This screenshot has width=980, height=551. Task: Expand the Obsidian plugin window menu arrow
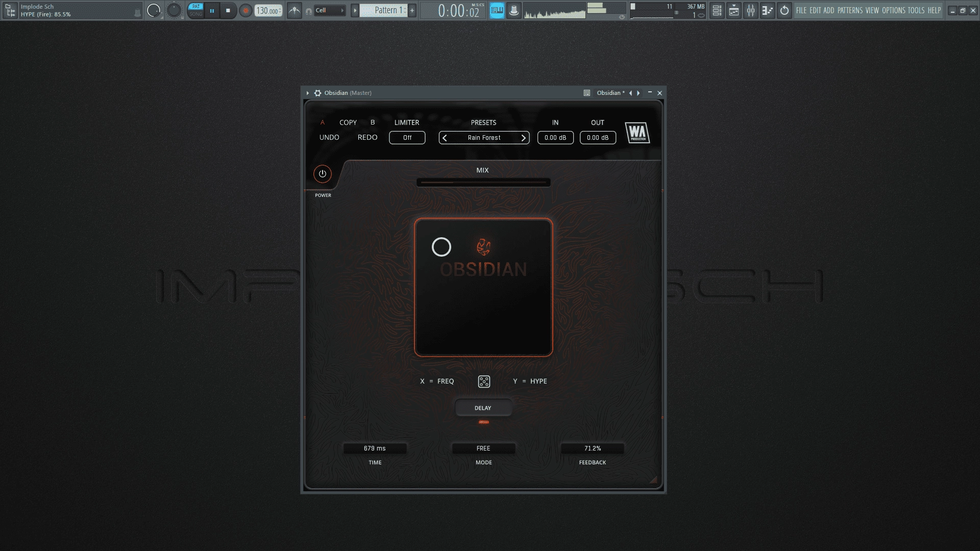coord(308,93)
